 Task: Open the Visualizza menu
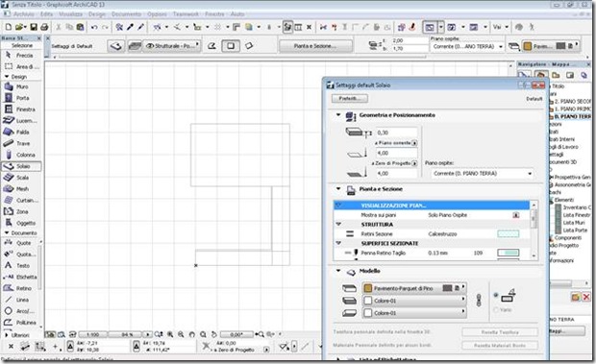coord(70,14)
